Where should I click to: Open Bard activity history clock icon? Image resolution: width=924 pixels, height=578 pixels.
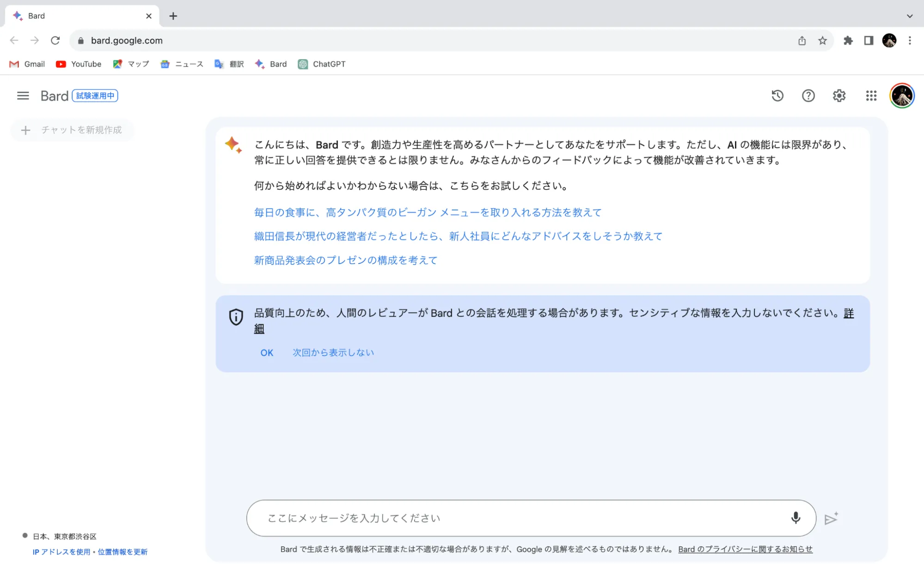[777, 96]
